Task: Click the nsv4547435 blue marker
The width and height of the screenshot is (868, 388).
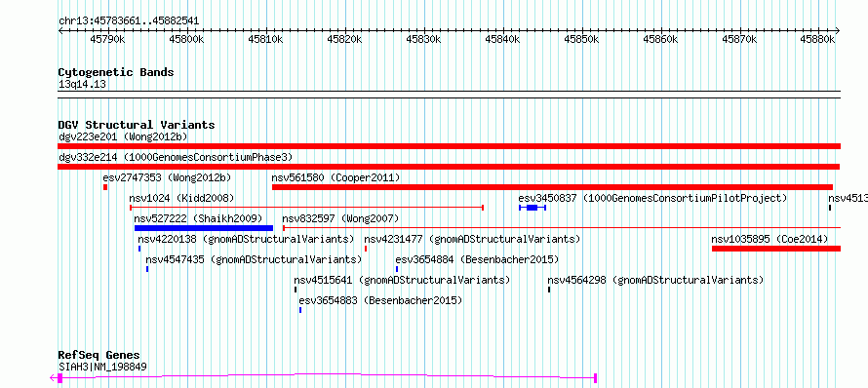Action: [x=147, y=269]
